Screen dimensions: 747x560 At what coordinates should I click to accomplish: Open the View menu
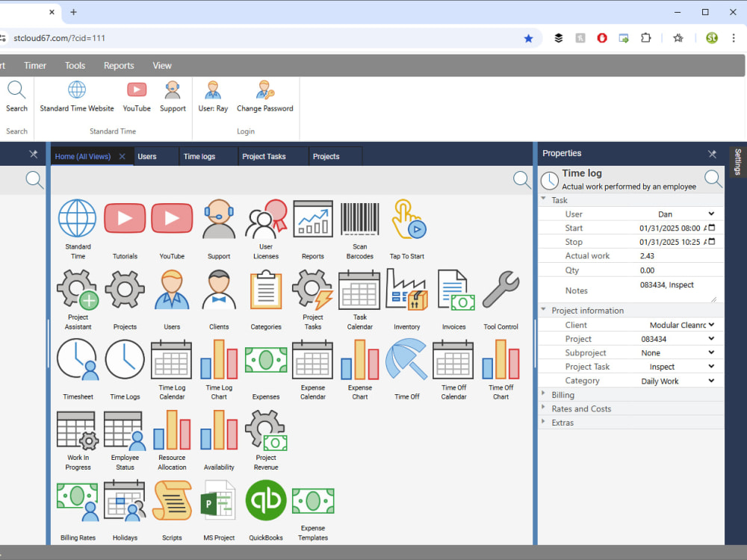click(162, 66)
